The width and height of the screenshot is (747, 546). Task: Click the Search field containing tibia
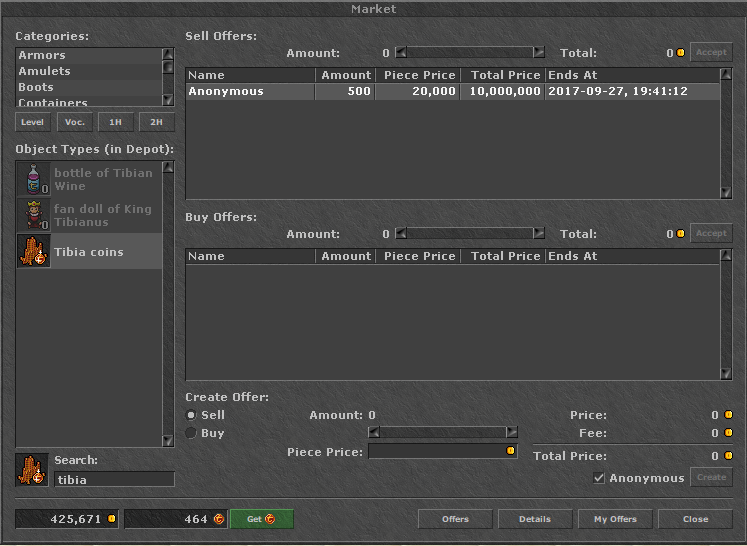tap(114, 479)
